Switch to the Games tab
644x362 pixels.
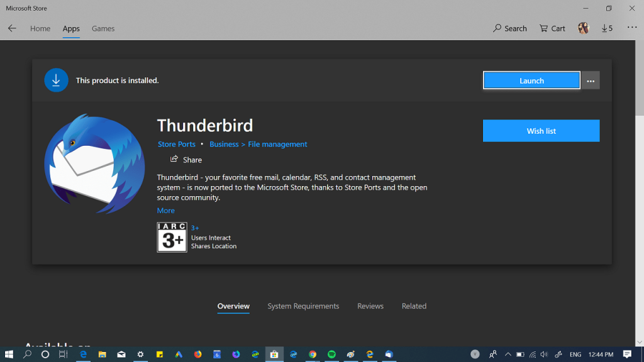[x=103, y=28]
